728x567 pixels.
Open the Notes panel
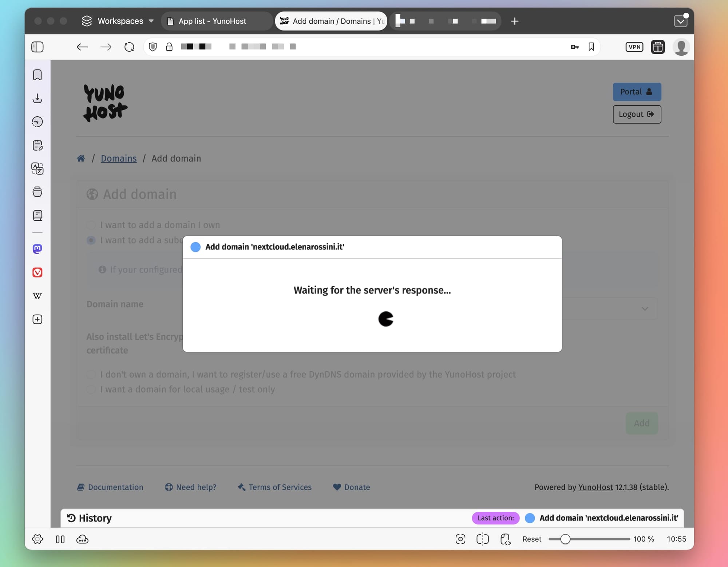click(x=37, y=145)
